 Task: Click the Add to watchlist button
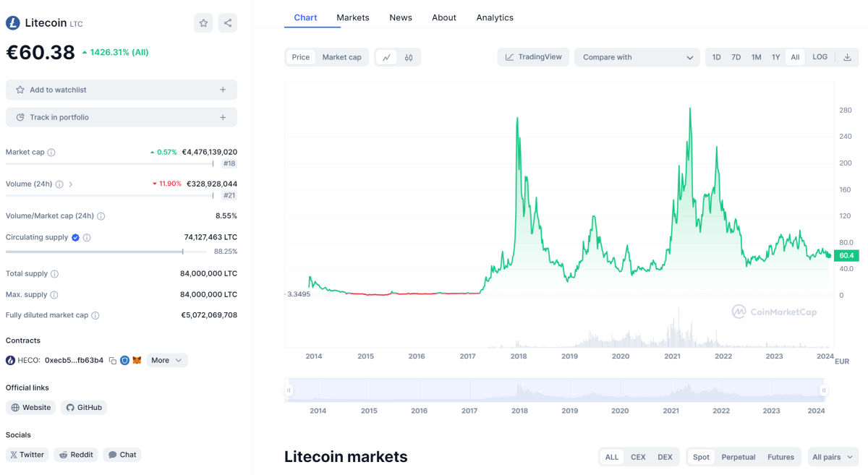pos(122,90)
